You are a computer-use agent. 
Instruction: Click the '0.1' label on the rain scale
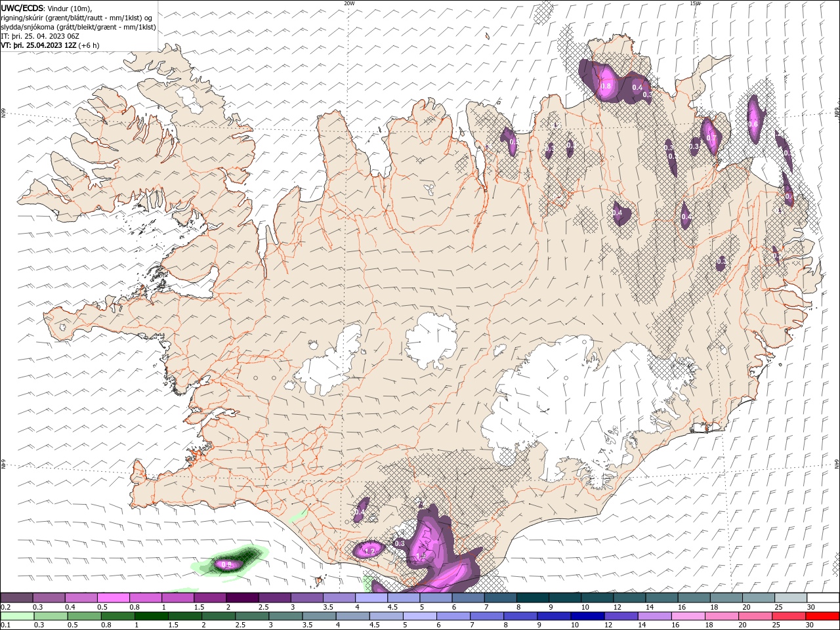[5, 625]
